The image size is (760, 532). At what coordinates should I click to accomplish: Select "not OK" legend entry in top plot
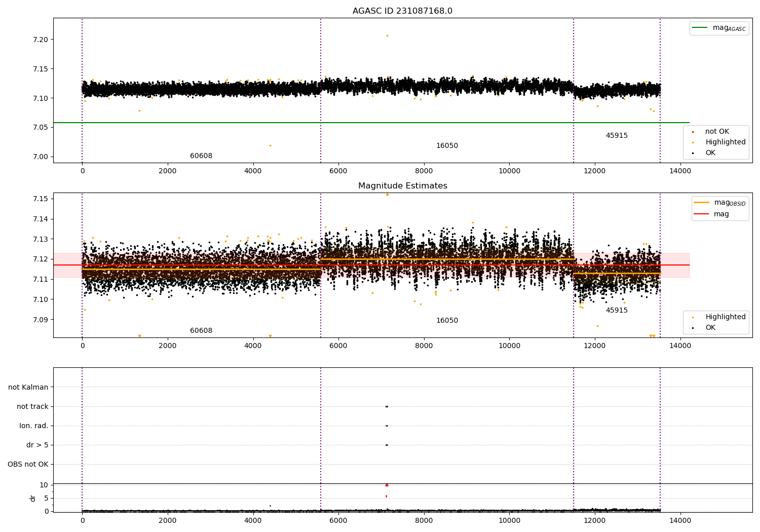pos(716,132)
